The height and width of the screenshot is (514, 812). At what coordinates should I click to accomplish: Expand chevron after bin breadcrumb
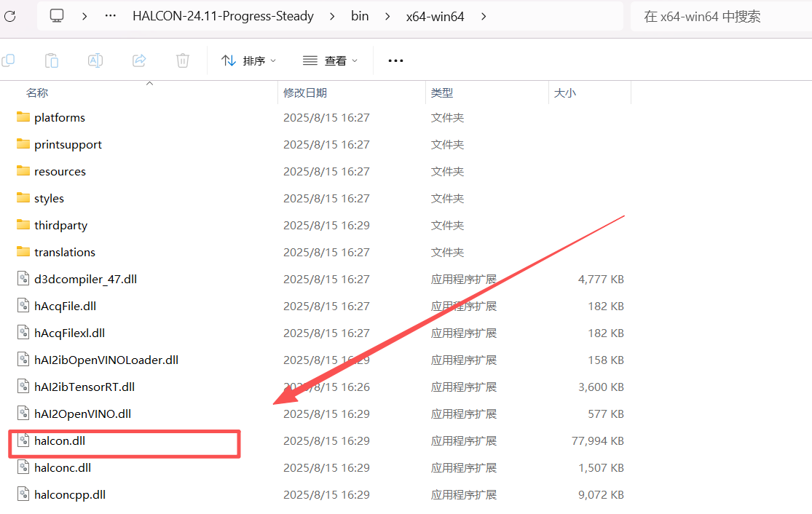[x=387, y=17]
